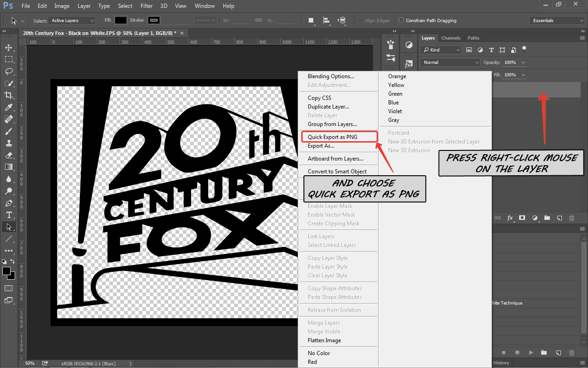The image size is (588, 368).
Task: Toggle the smart object filter
Action: coord(513,50)
